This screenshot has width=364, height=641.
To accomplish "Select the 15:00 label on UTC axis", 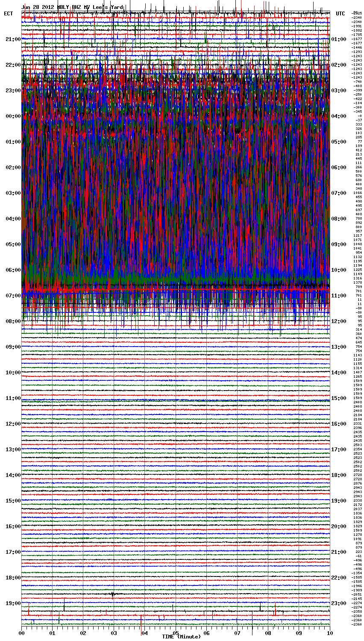I will [338, 398].
